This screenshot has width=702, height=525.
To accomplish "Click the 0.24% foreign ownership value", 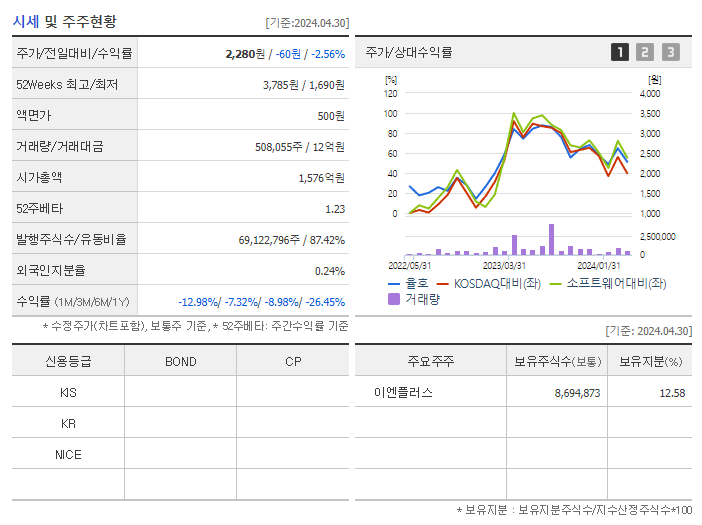I will 330,271.
